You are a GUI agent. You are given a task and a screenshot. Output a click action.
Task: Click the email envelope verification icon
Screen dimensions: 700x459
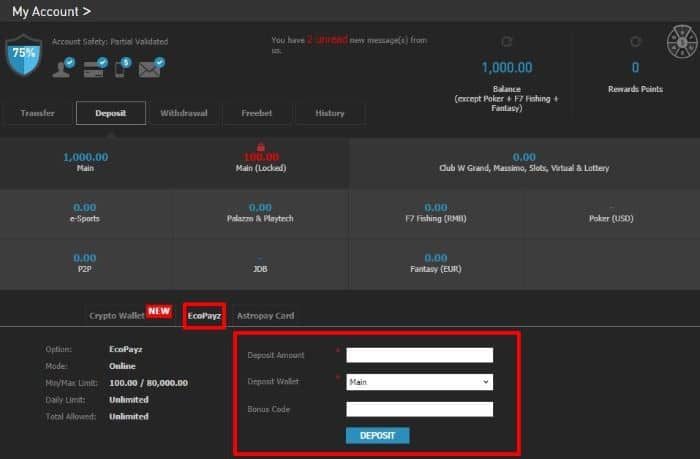pyautogui.click(x=150, y=69)
